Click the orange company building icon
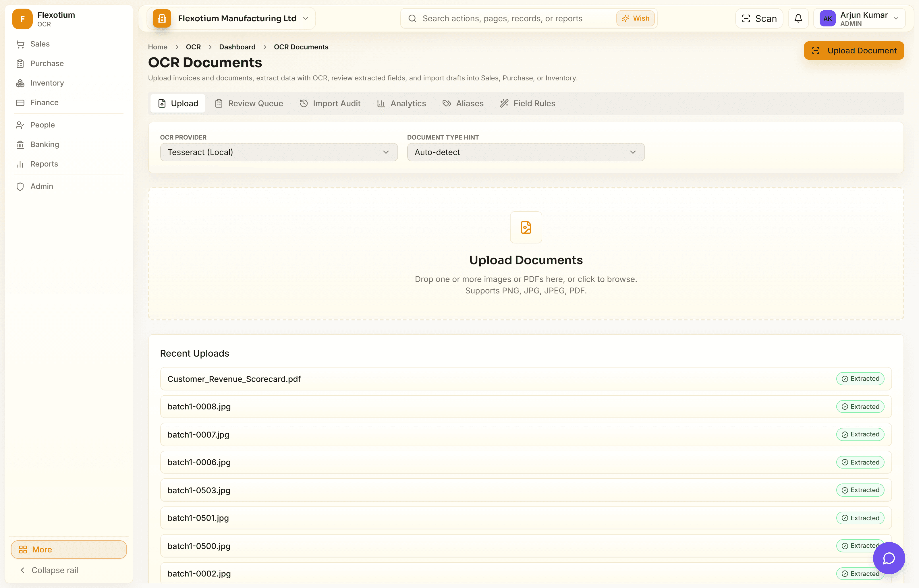The image size is (919, 588). (x=162, y=18)
